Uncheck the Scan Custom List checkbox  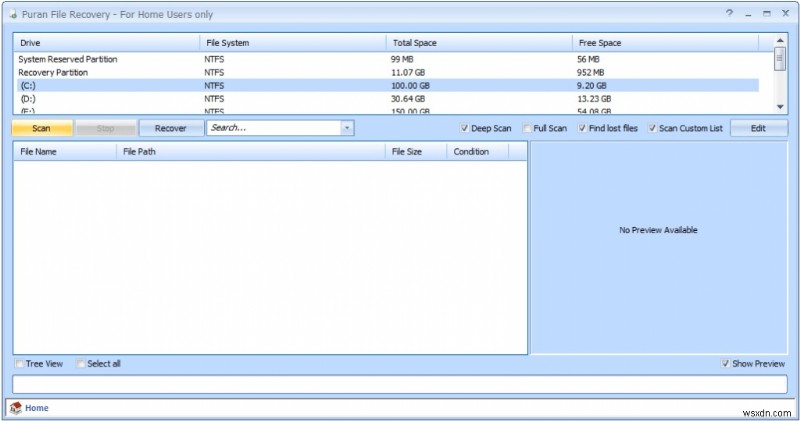pos(652,128)
